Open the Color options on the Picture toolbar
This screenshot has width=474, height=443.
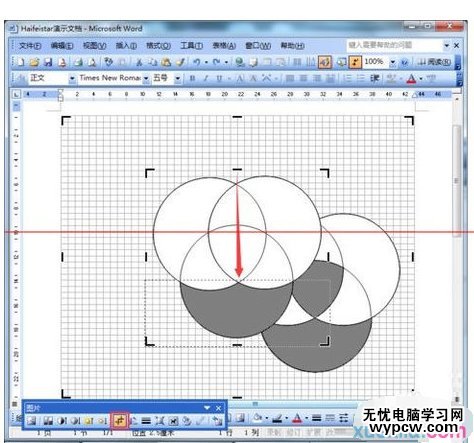pyautogui.click(x=48, y=421)
